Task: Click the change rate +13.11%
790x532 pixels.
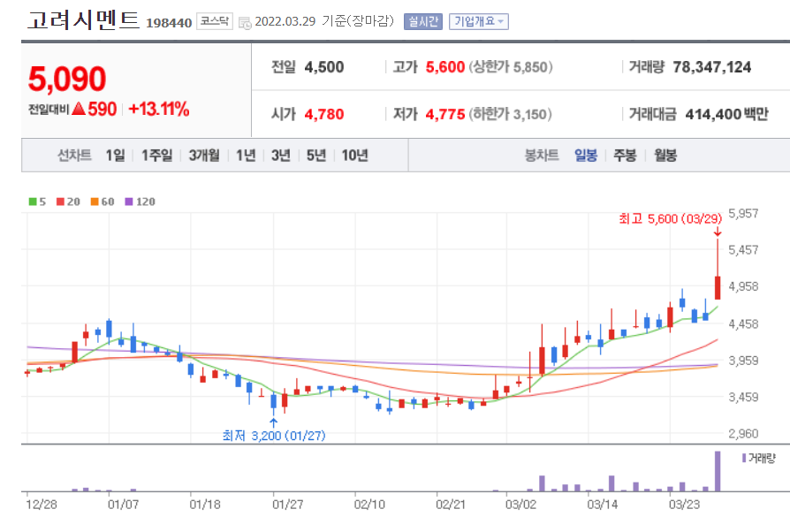Action: point(159,109)
